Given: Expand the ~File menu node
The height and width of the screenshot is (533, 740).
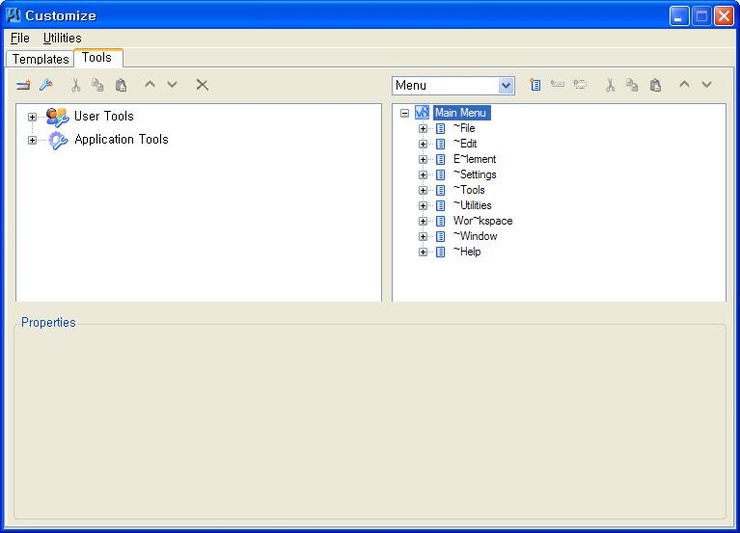Looking at the screenshot, I should pyautogui.click(x=423, y=129).
